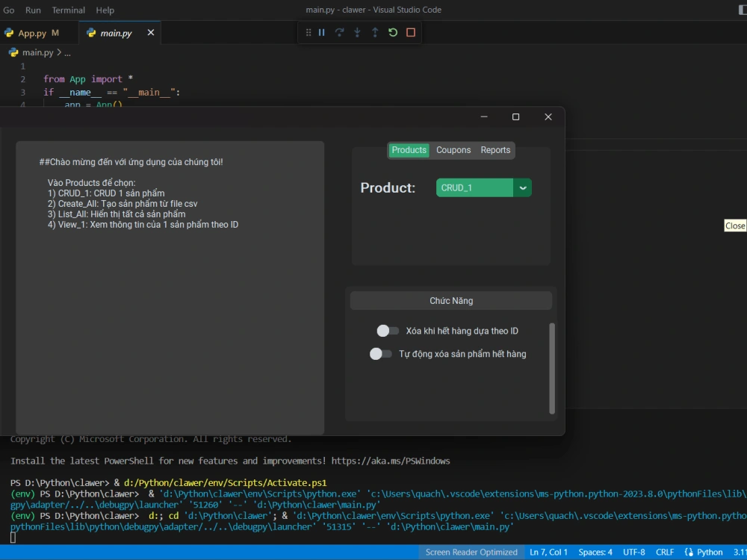Maximize the app window

tap(515, 116)
